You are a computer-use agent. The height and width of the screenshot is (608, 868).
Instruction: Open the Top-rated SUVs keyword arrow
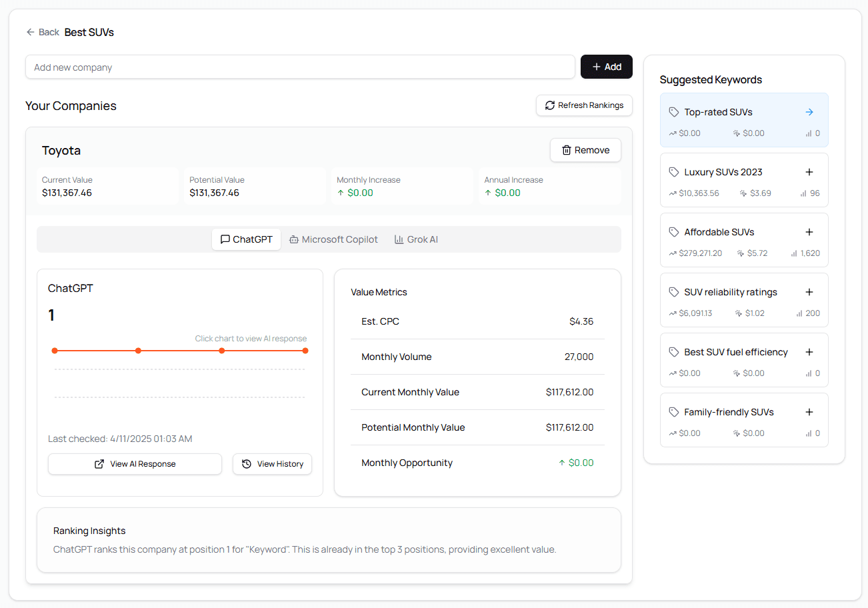[x=809, y=112]
